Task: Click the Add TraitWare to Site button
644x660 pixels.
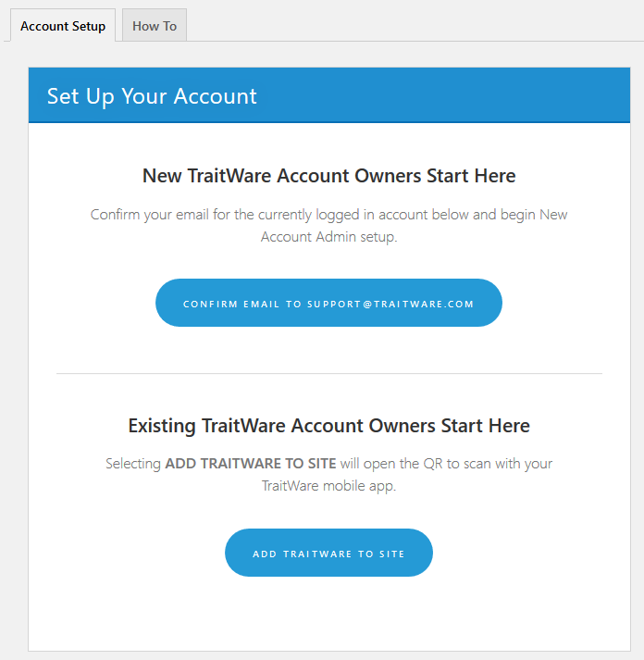Action: (328, 553)
